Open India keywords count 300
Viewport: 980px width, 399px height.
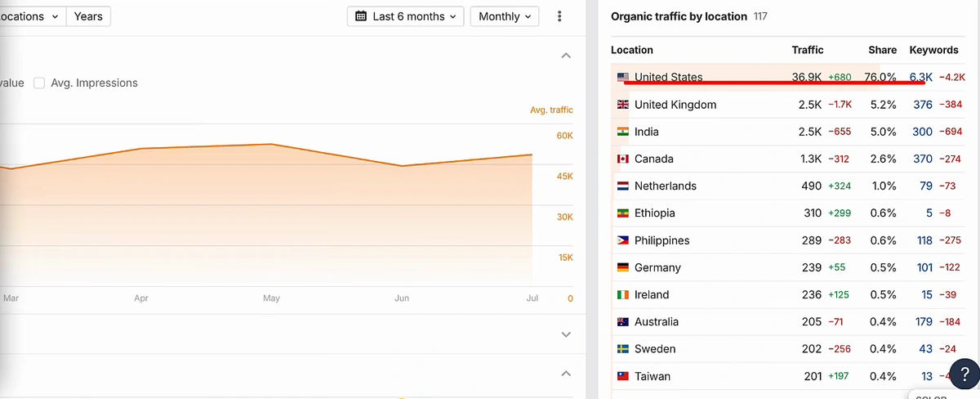pos(923,132)
